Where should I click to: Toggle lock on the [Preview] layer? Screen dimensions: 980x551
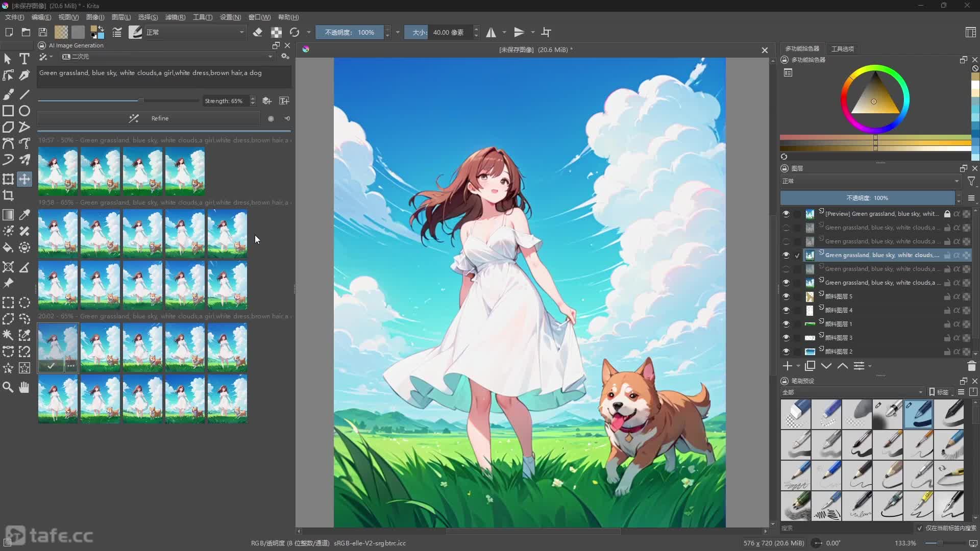947,214
